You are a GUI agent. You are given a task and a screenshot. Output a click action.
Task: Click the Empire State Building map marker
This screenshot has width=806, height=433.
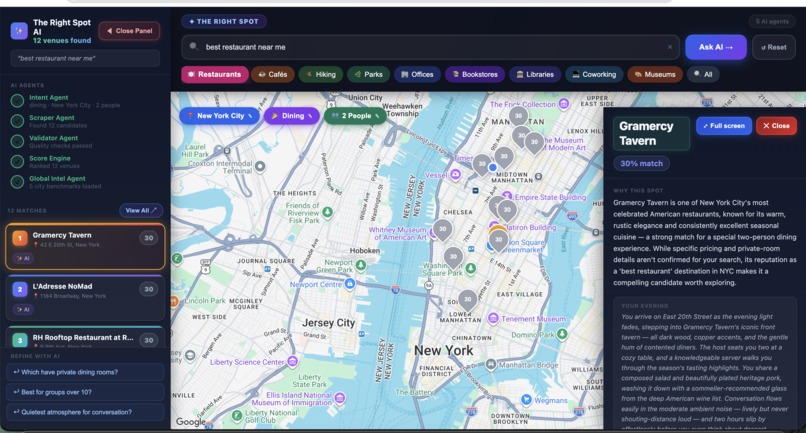pyautogui.click(x=507, y=196)
